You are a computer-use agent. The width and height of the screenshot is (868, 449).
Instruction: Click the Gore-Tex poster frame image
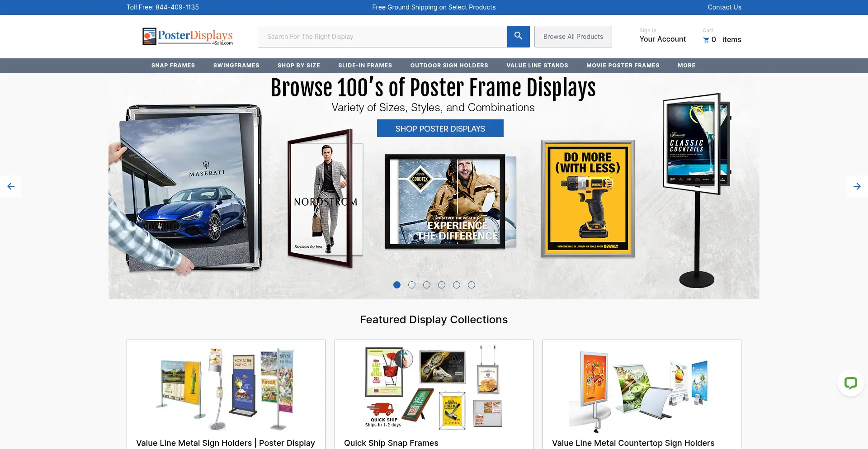click(x=450, y=201)
